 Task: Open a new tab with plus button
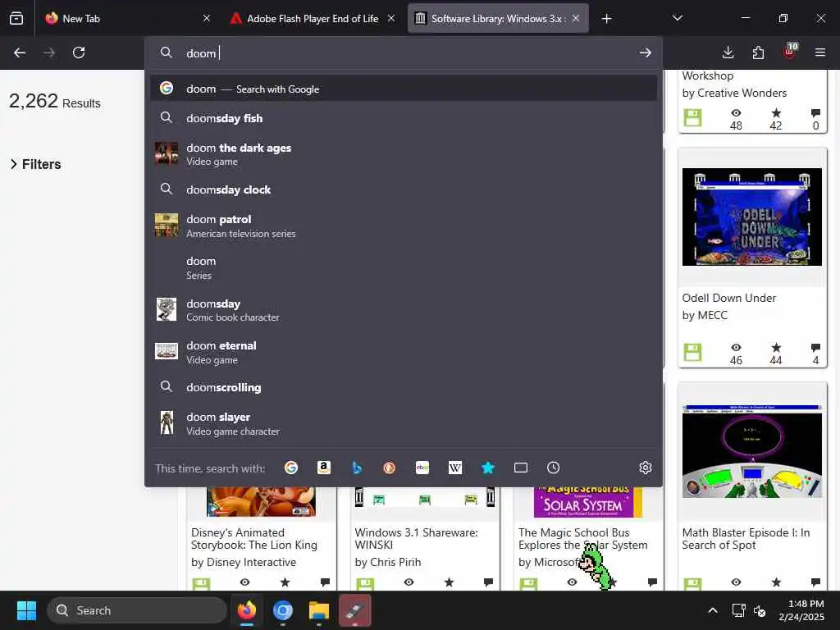(x=606, y=19)
